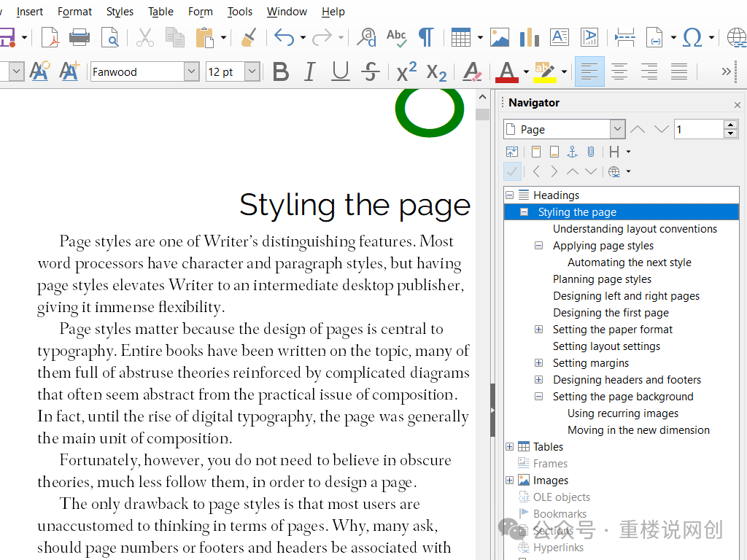
Task: Expand the Setting margins heading
Action: (x=539, y=363)
